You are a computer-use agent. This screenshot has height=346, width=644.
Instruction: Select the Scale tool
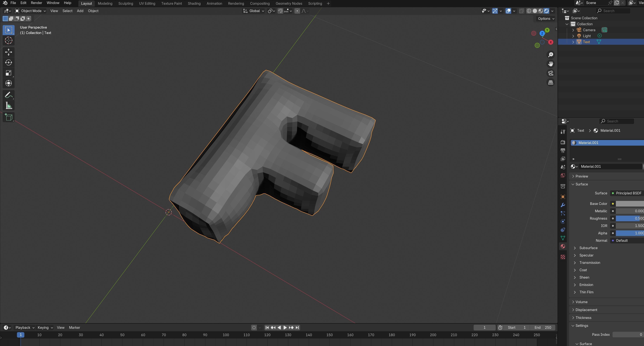coord(8,73)
